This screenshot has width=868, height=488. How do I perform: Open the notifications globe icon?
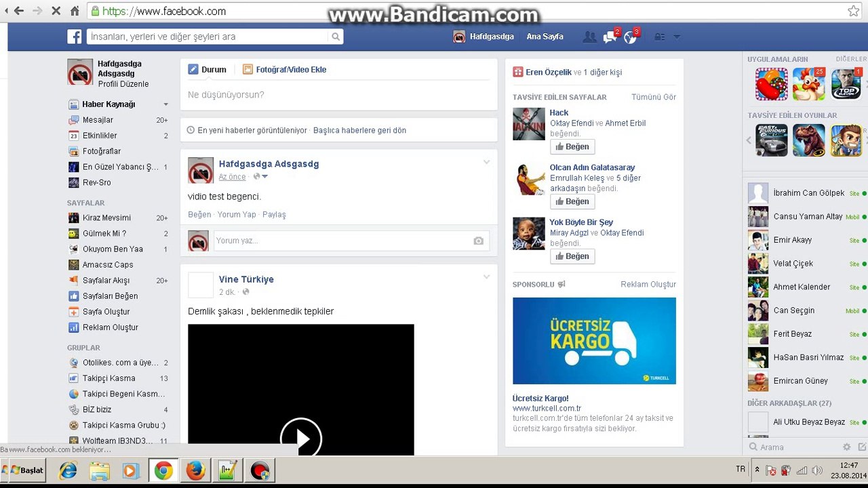pos(630,37)
